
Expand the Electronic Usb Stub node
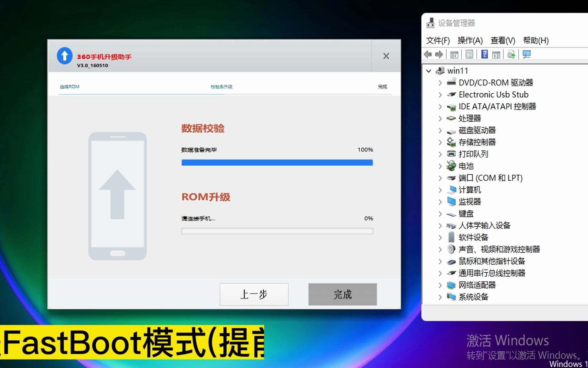(x=440, y=95)
